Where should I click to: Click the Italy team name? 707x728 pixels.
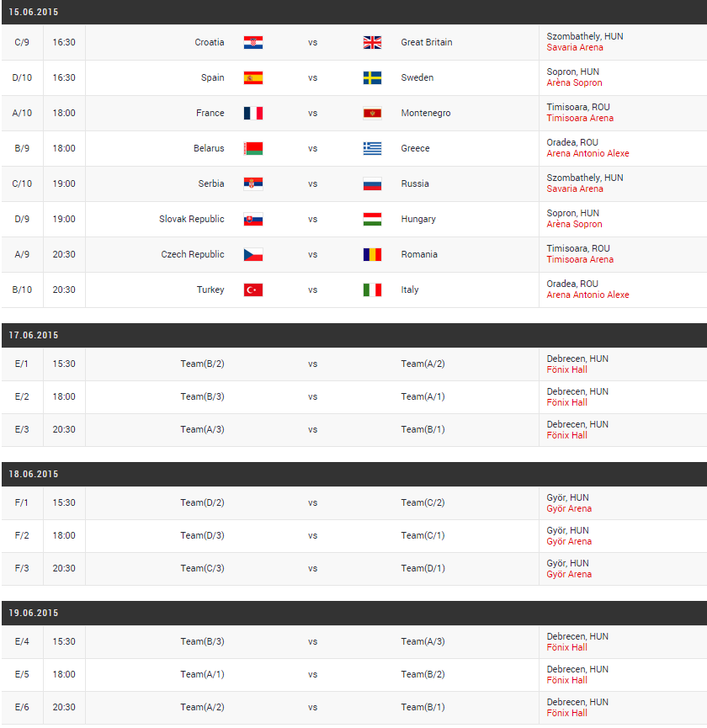(410, 290)
